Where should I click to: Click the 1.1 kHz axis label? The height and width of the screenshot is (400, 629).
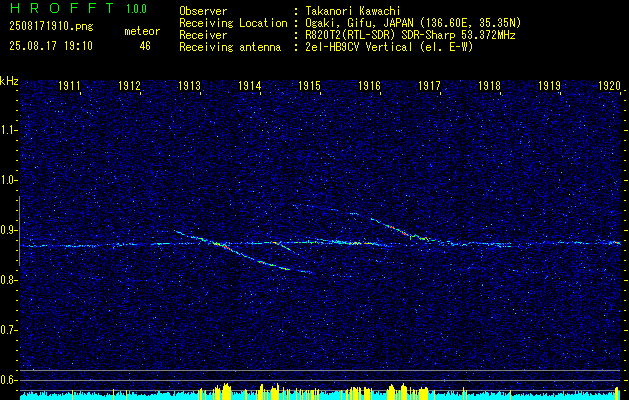(x=7, y=130)
